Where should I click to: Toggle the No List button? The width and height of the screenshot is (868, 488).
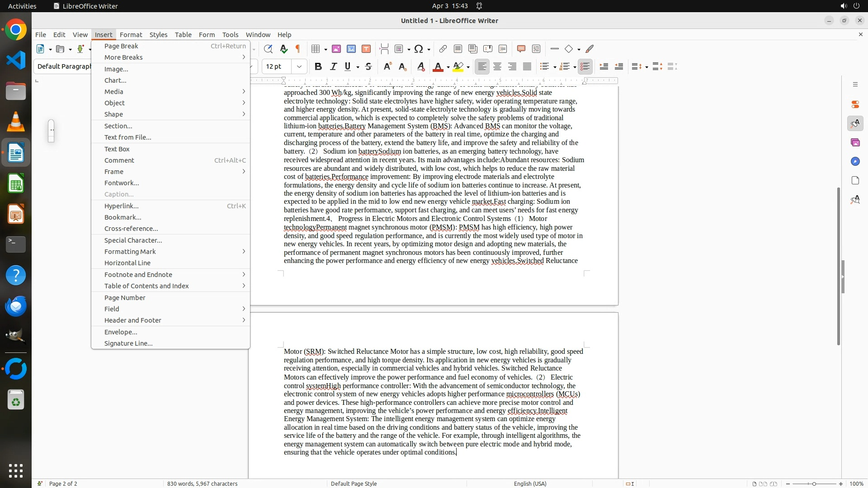(x=585, y=67)
